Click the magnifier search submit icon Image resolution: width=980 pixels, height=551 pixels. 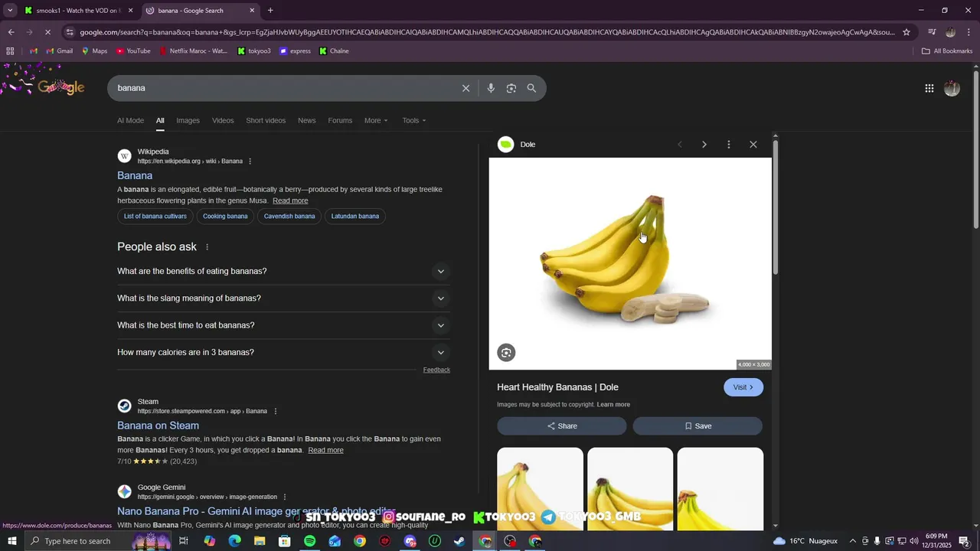pyautogui.click(x=531, y=88)
